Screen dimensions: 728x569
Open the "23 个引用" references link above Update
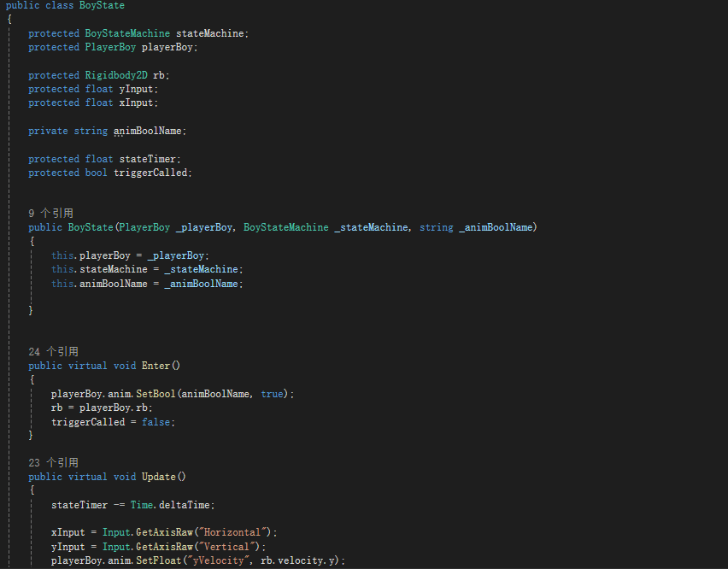[x=53, y=462]
